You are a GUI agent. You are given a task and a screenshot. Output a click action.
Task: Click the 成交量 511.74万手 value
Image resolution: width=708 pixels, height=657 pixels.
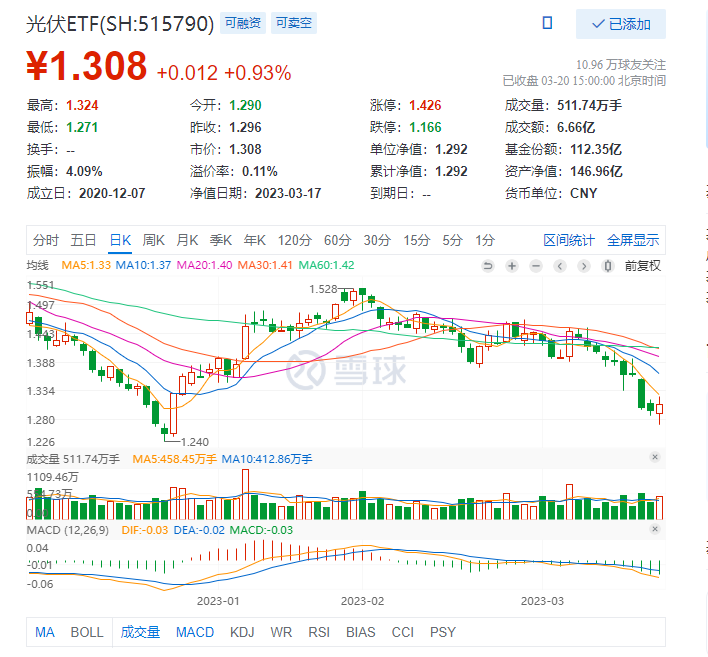589,105
